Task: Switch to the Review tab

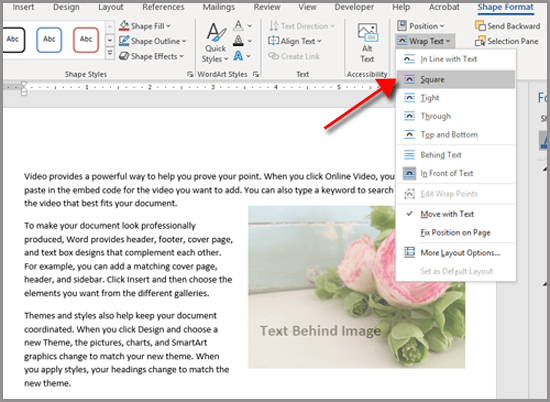Action: pyautogui.click(x=267, y=7)
